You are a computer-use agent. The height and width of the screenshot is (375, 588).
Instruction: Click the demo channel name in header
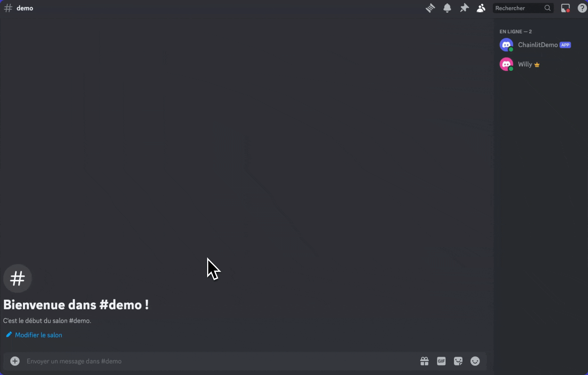25,8
